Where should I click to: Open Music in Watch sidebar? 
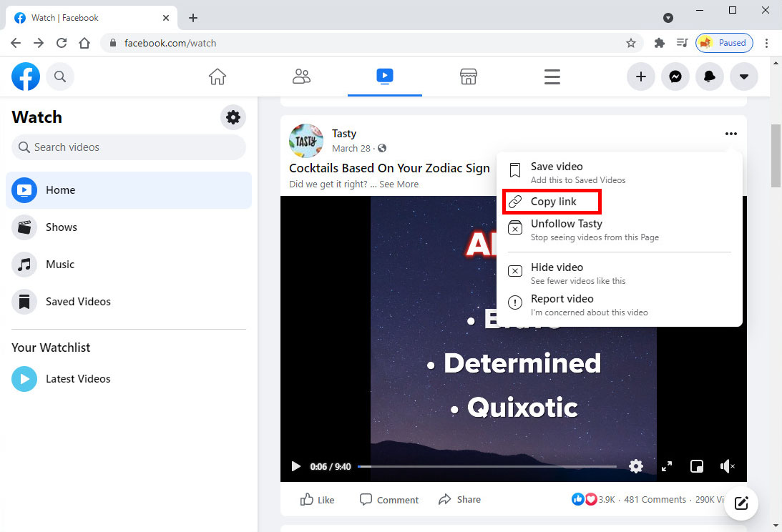[129, 265]
